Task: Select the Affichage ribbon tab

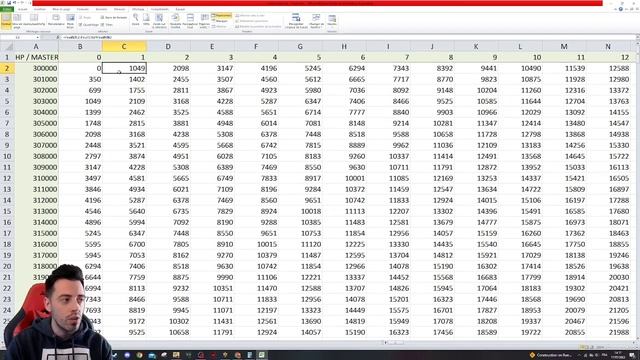Action: 138,9
